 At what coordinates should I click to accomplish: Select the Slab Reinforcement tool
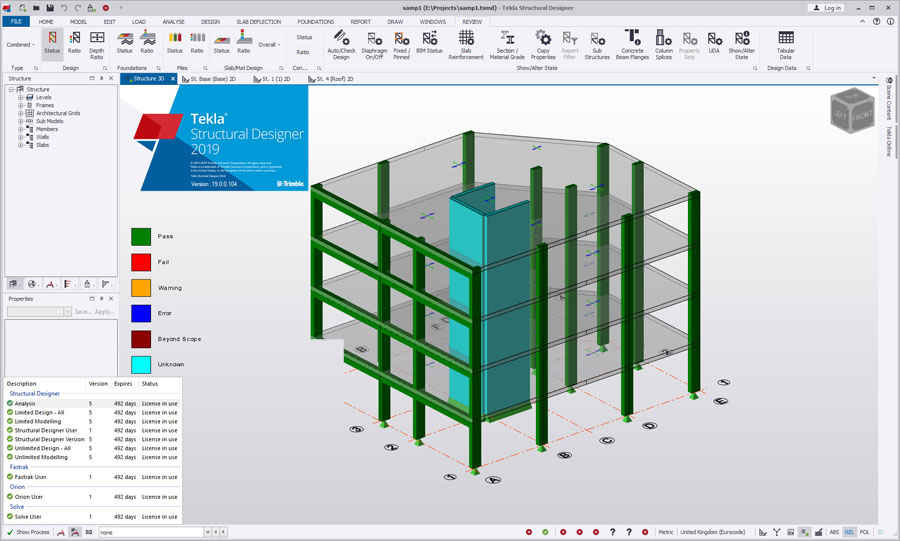tap(466, 43)
